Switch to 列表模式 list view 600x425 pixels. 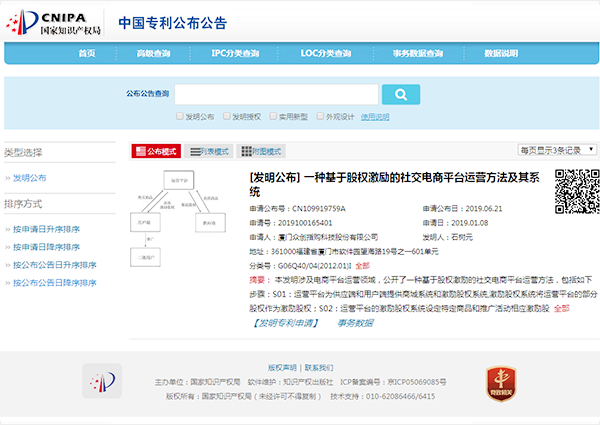pos(208,151)
